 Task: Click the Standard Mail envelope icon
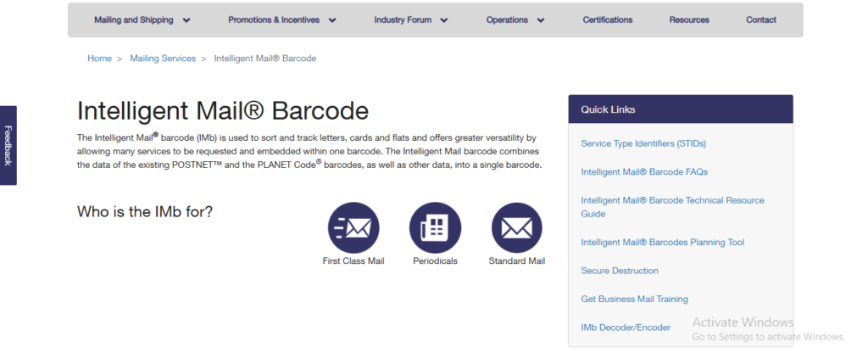[x=516, y=227]
